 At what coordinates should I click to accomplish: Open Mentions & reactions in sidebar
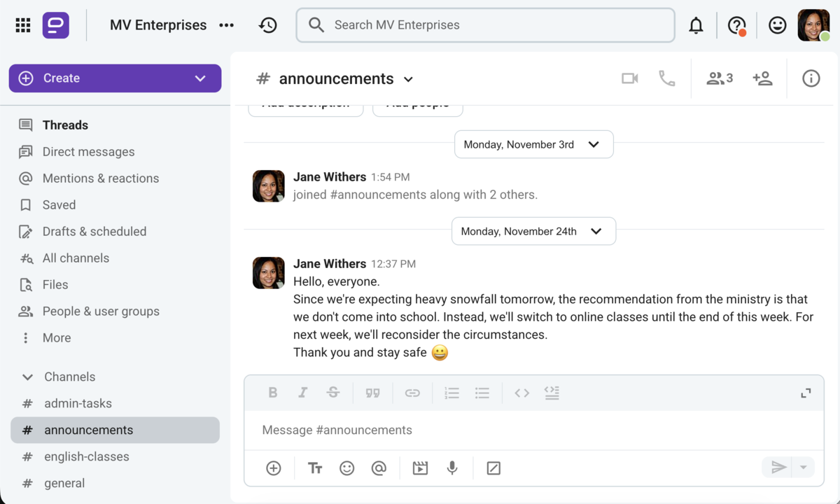point(100,178)
